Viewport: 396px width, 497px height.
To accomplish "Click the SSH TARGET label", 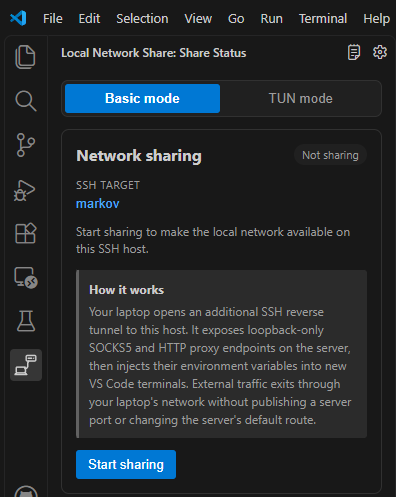I will point(108,185).
